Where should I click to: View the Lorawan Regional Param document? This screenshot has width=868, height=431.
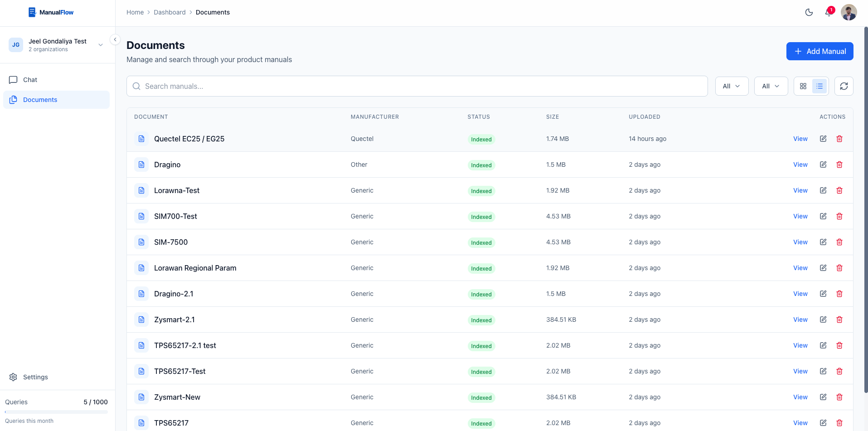(x=800, y=268)
